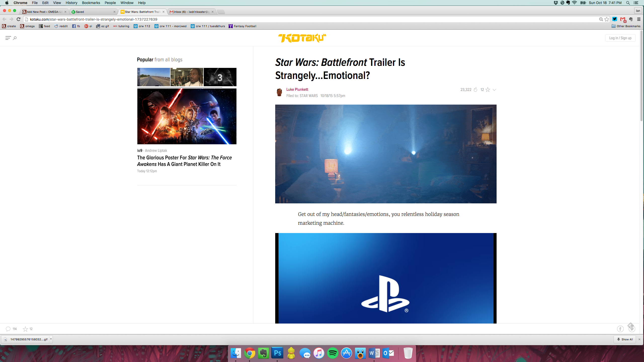The image size is (644, 362).
Task: Close the Star Wars Battlefront tab
Action: pos(164,12)
